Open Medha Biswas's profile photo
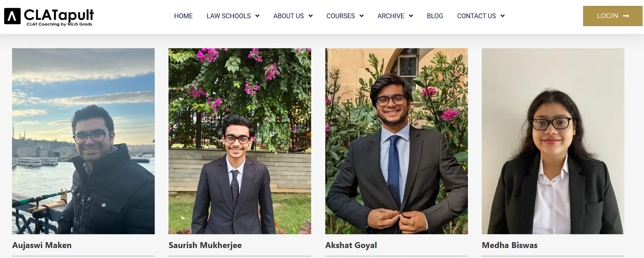This screenshot has width=644, height=258. (x=553, y=141)
